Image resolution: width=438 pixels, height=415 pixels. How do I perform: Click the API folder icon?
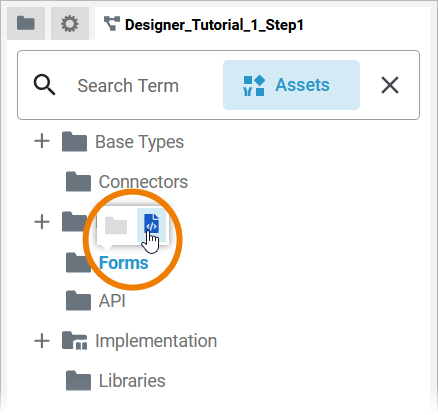tap(78, 301)
